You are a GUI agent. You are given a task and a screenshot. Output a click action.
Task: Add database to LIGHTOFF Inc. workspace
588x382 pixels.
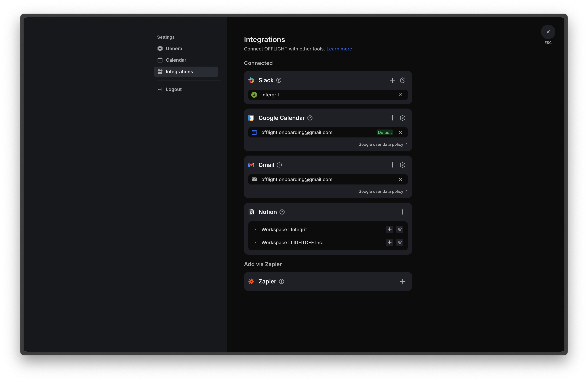tap(389, 243)
